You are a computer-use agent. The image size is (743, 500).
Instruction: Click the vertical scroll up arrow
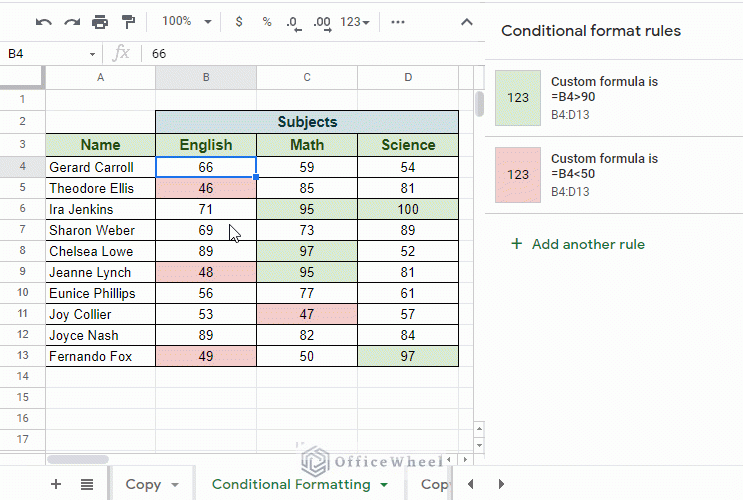point(479,429)
